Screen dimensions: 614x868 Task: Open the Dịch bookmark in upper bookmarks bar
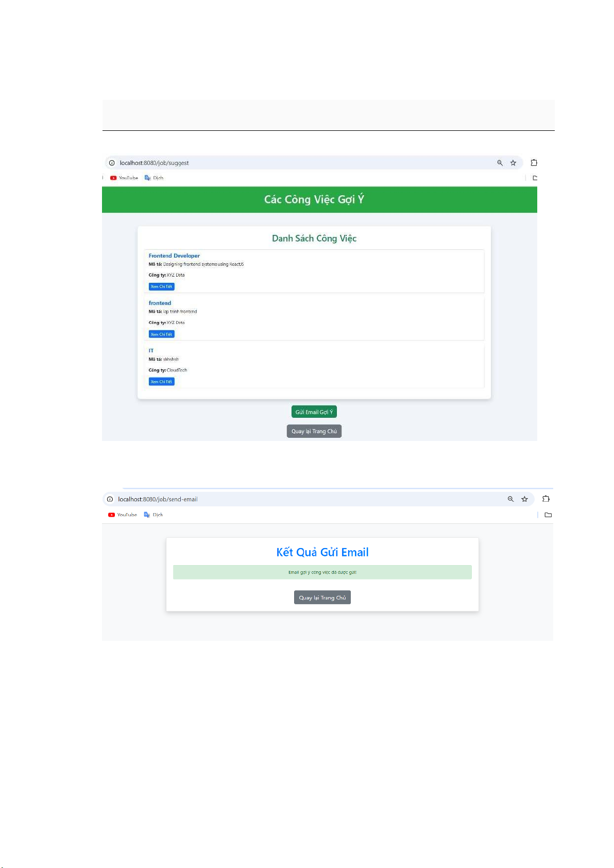click(154, 178)
